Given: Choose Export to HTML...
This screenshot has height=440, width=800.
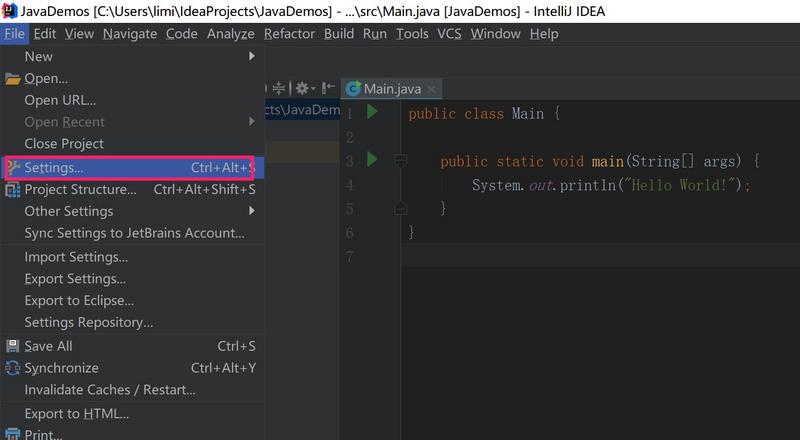Looking at the screenshot, I should click(133, 413).
